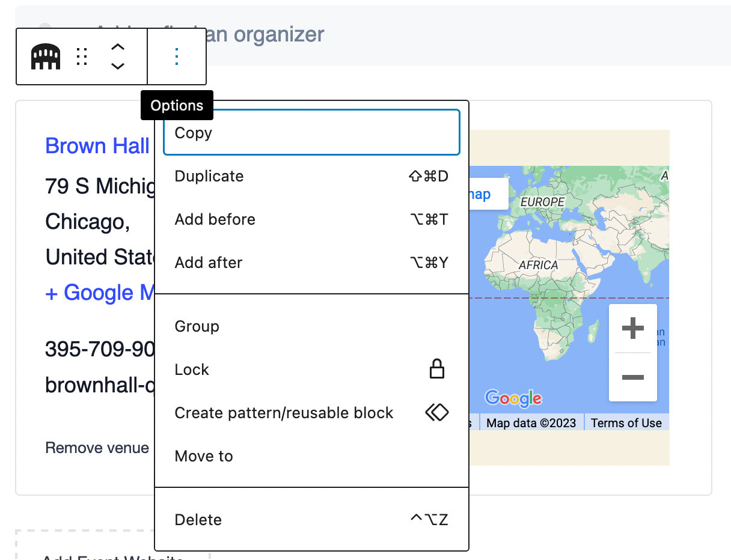Viewport: 731px width, 560px height.
Task: Click the EUROPE label on map
Action: (543, 202)
